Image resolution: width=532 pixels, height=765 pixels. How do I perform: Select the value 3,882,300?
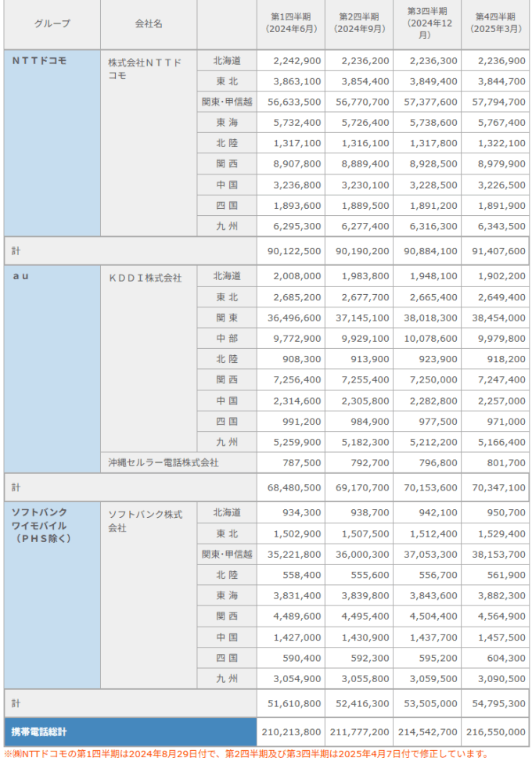point(501,596)
